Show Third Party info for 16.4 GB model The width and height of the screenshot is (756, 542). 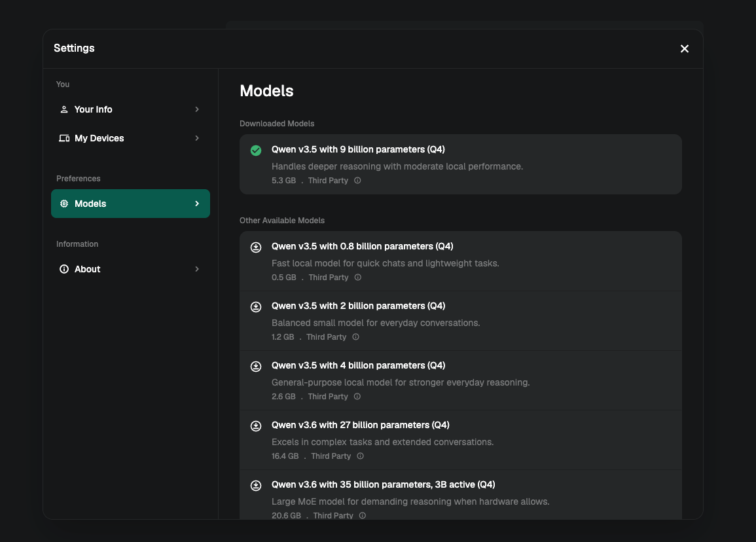[360, 456]
